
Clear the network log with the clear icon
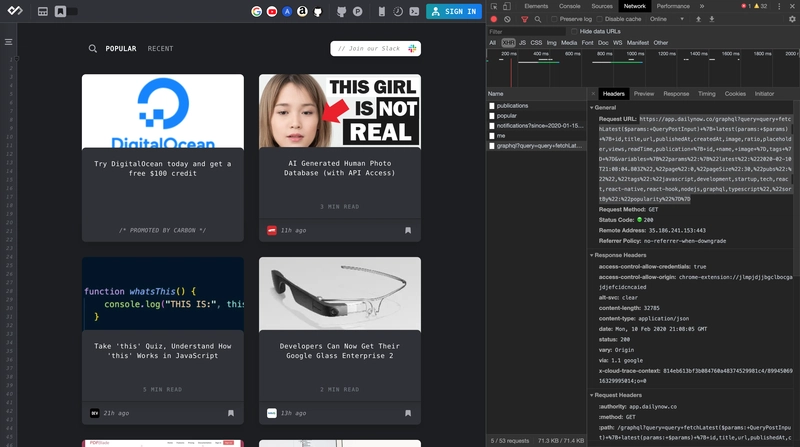pos(507,19)
